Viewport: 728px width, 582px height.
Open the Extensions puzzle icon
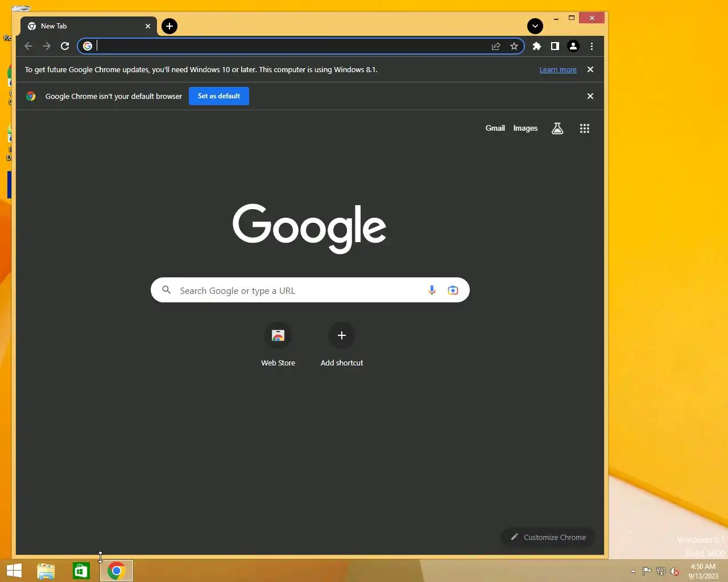[536, 46]
